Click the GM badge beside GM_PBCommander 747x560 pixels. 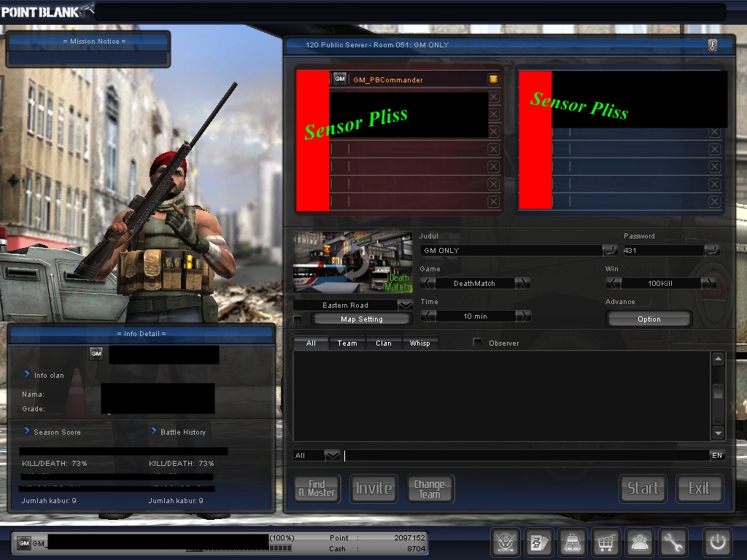(340, 79)
